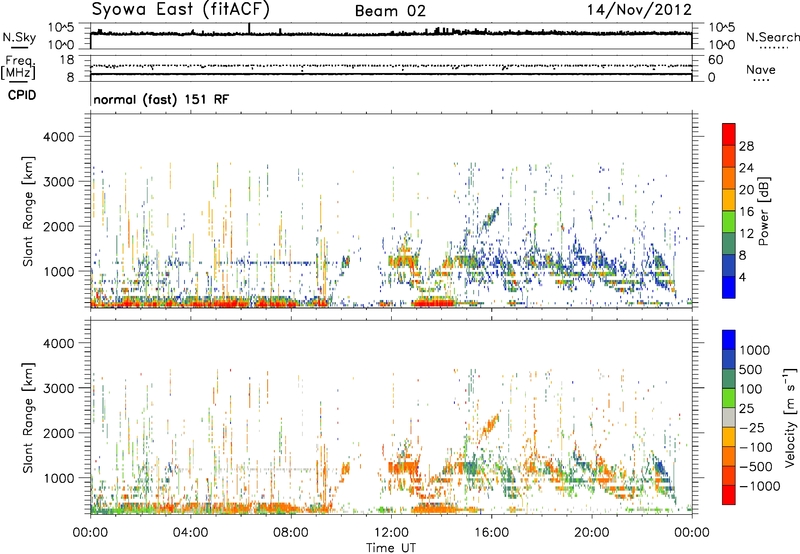Click the 'CPID' row label
The image size is (800, 554).
[22, 95]
